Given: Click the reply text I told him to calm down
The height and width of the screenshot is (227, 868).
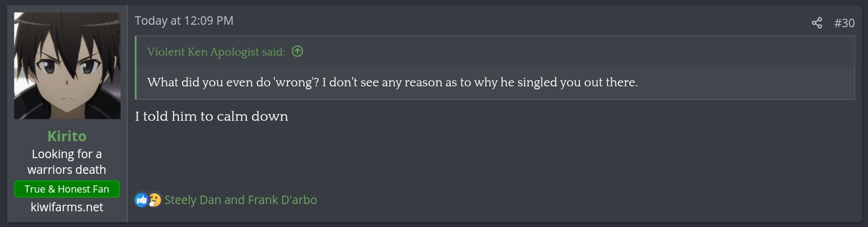Looking at the screenshot, I should [212, 117].
